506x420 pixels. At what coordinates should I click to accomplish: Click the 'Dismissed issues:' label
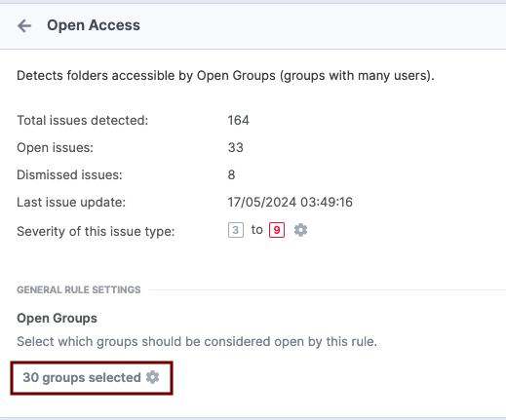(69, 175)
